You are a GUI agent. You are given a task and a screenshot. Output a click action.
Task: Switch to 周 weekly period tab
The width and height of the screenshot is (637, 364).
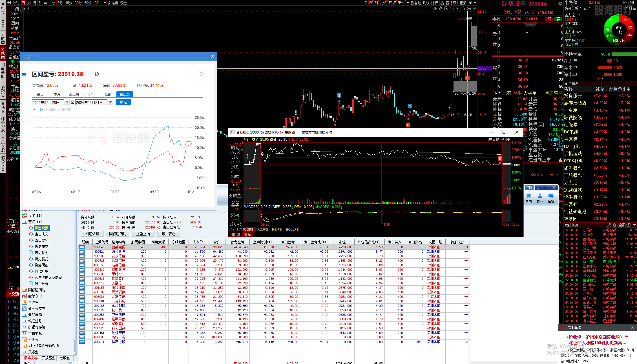pyautogui.click(x=29, y=3)
